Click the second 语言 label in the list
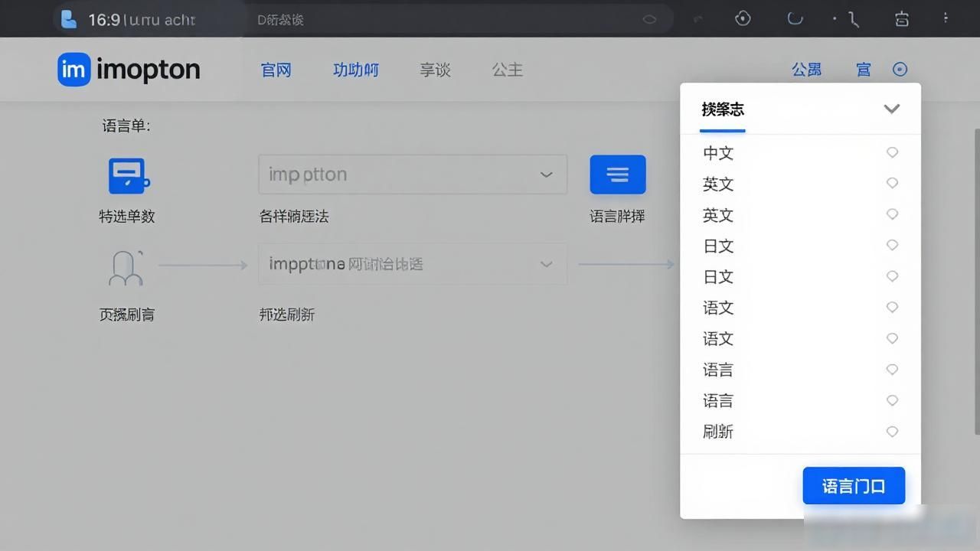 click(718, 400)
